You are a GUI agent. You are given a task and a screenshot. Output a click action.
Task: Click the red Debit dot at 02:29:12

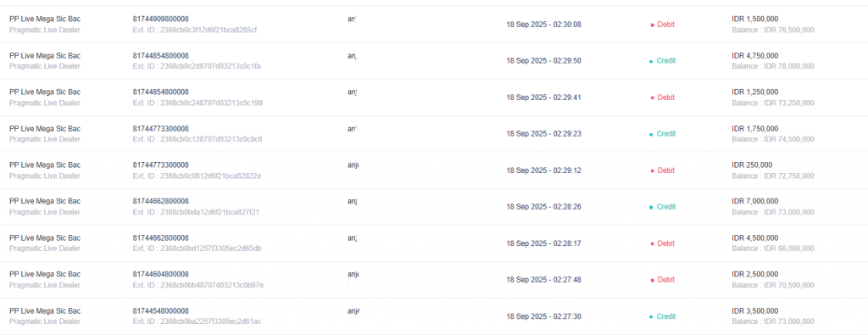click(x=652, y=171)
